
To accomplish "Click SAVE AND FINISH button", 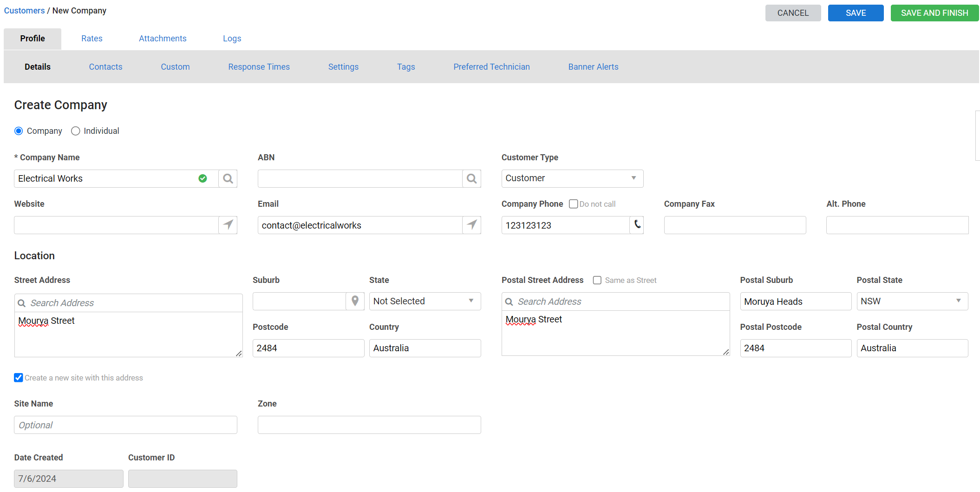I will point(934,13).
